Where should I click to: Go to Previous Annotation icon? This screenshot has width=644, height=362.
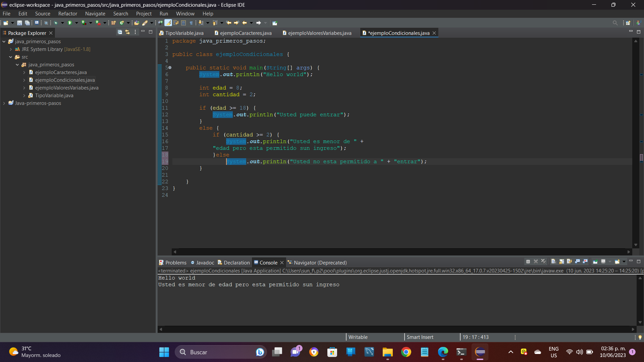[215, 23]
